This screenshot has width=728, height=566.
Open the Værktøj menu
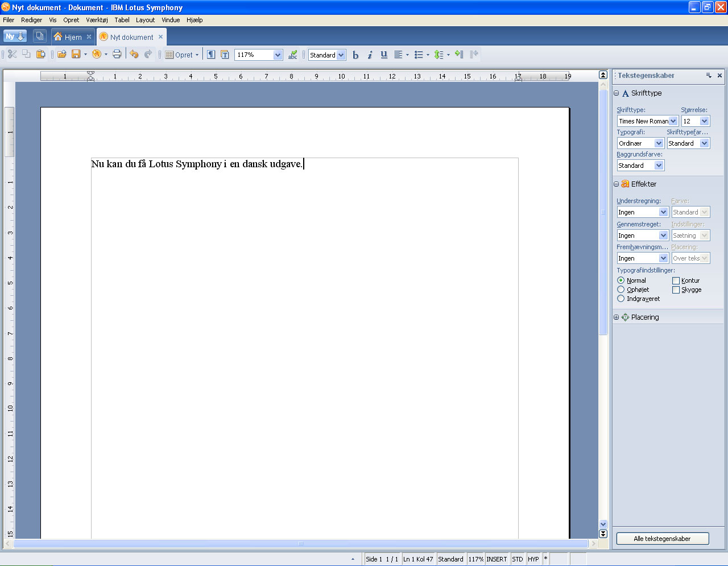pyautogui.click(x=97, y=20)
